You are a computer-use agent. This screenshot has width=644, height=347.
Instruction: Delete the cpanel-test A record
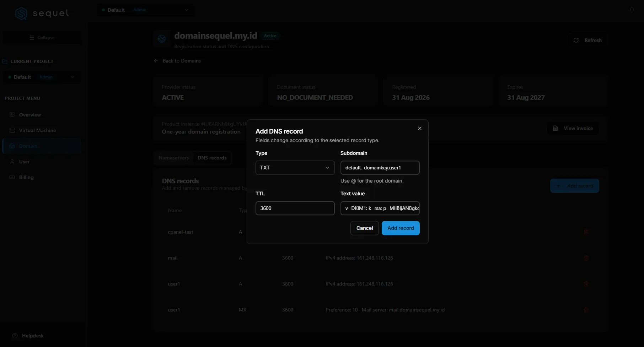(586, 232)
